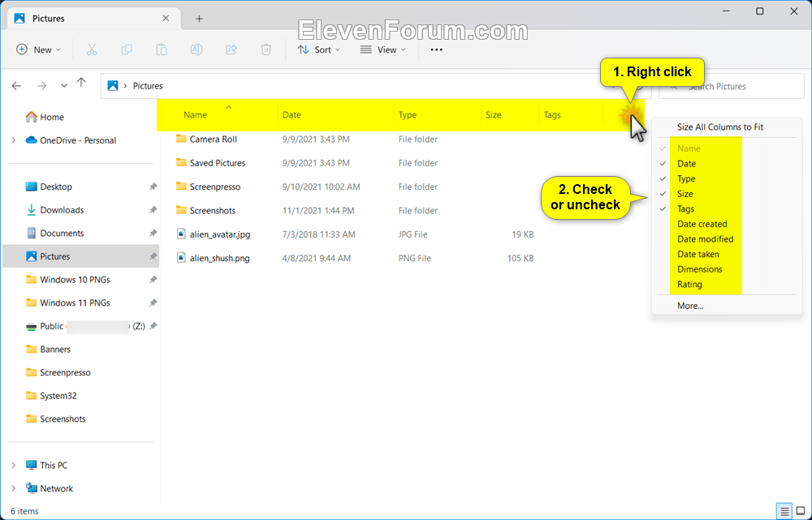Click More... in the column context menu

coord(689,306)
